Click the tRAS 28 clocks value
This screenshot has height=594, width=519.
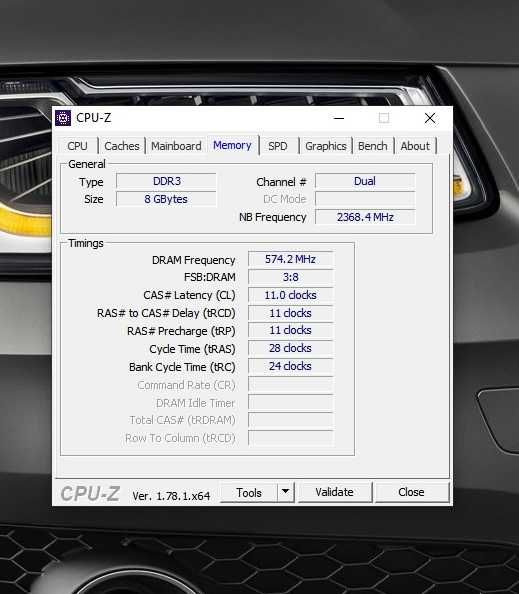tap(291, 348)
